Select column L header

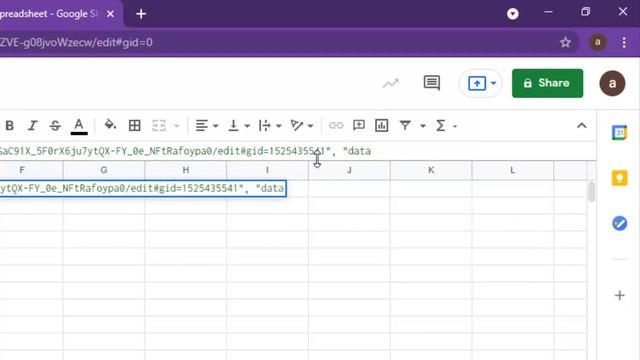tap(513, 170)
